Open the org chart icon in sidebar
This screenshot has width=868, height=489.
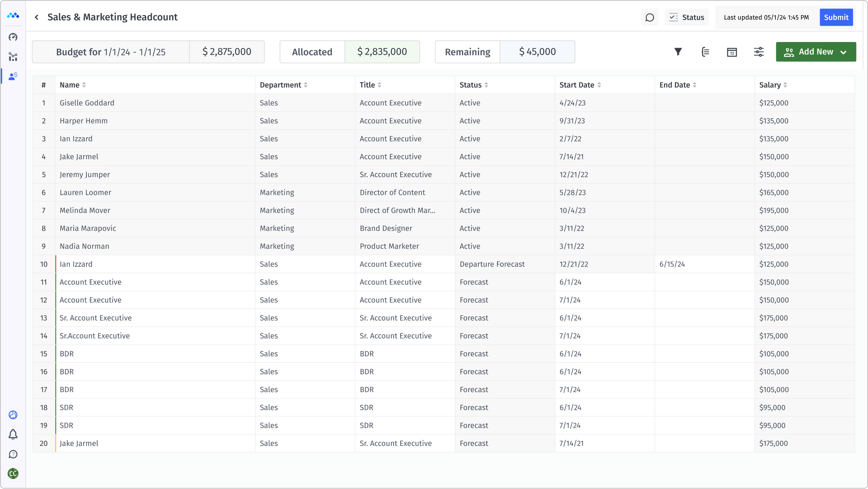coord(13,57)
